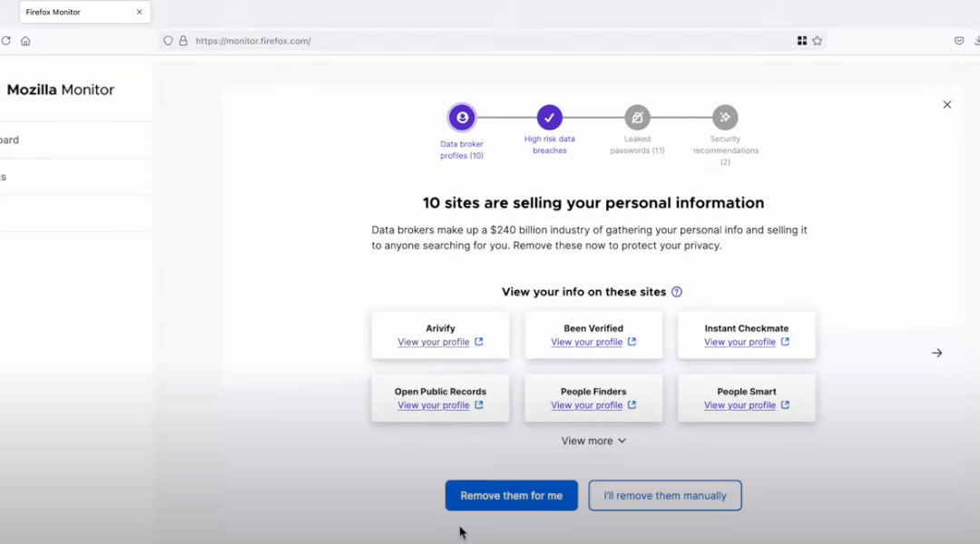
Task: Click the browser home icon
Action: (25, 41)
